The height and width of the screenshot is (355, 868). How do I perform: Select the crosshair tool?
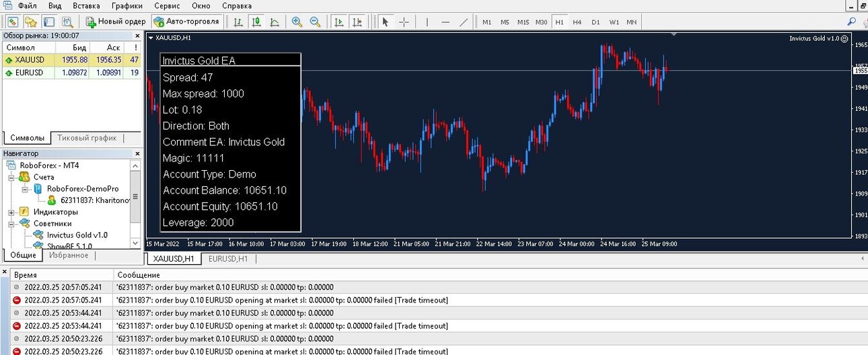404,22
